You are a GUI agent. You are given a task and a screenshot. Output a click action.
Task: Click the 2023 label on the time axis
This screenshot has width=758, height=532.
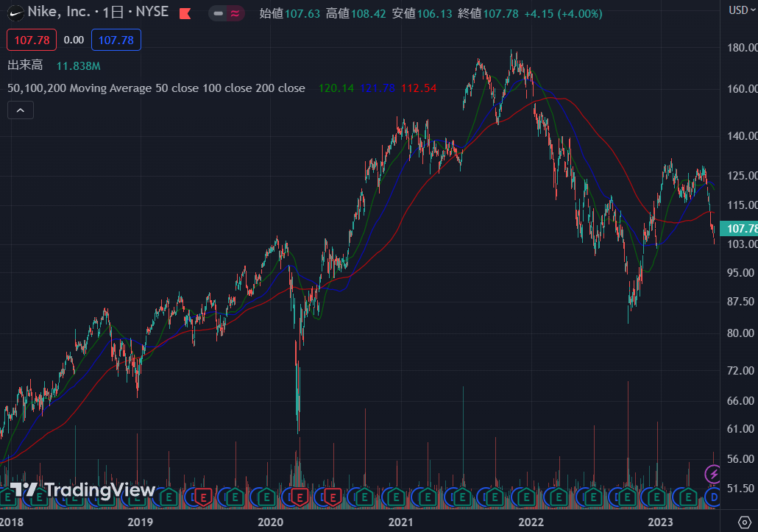[x=660, y=522]
